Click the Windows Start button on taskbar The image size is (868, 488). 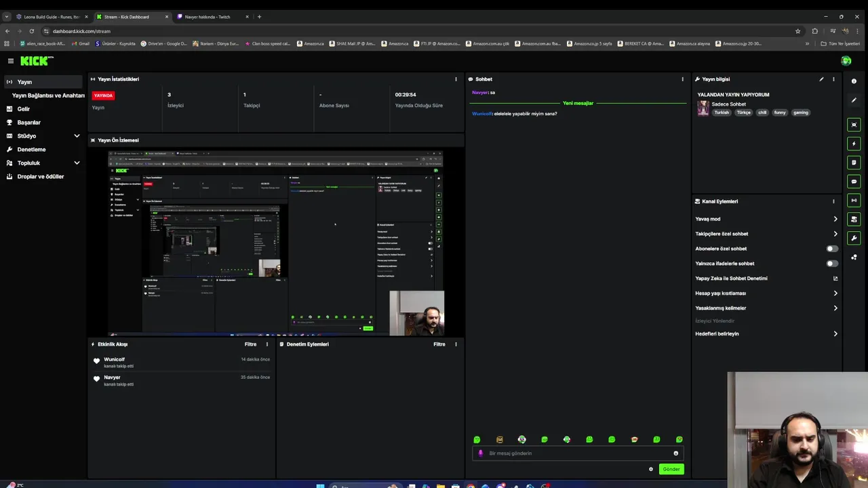(x=320, y=485)
